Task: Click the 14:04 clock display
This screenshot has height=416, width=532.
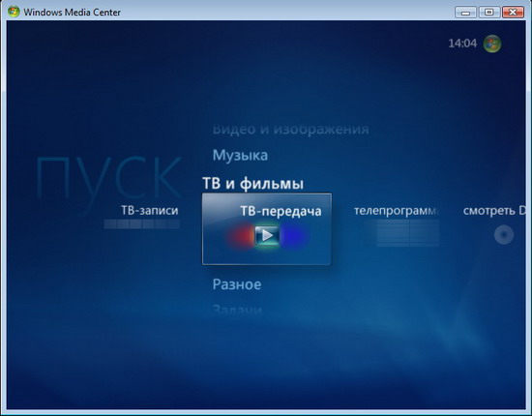Action: [462, 44]
